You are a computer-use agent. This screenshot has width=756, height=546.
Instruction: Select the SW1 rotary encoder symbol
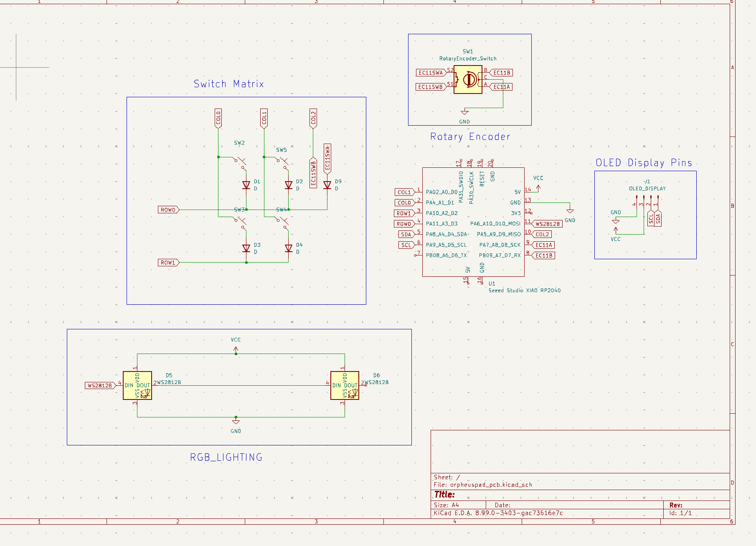click(x=468, y=79)
